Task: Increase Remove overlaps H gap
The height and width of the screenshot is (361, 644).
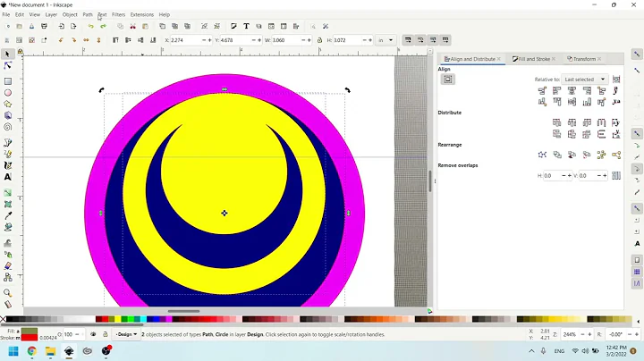Action: coord(569,175)
